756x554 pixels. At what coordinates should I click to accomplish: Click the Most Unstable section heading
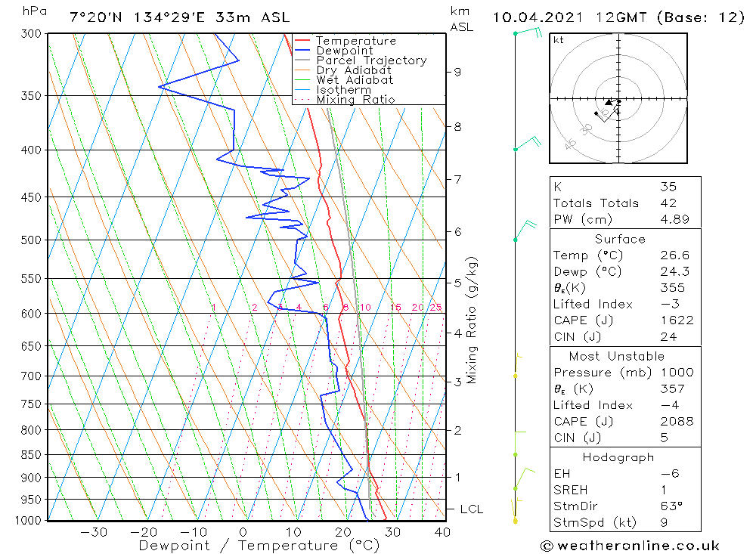tap(616, 356)
